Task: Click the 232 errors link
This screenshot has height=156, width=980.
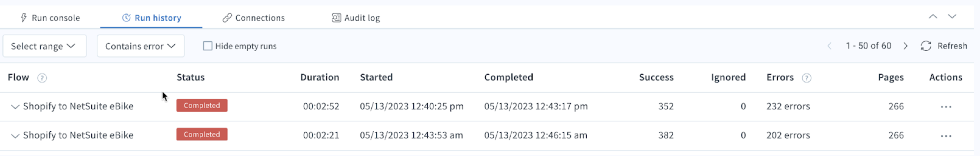Action: click(x=788, y=106)
